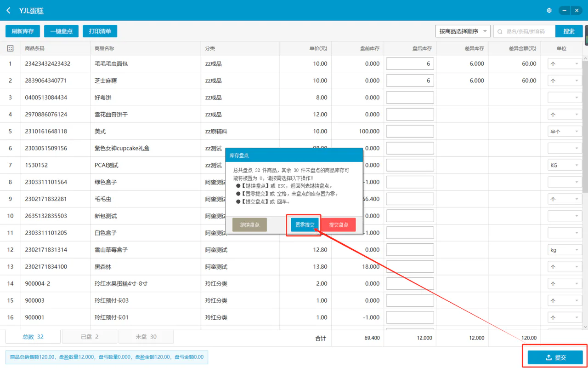Switch to the 已盘 2 tab
The image size is (588, 368).
tap(89, 337)
